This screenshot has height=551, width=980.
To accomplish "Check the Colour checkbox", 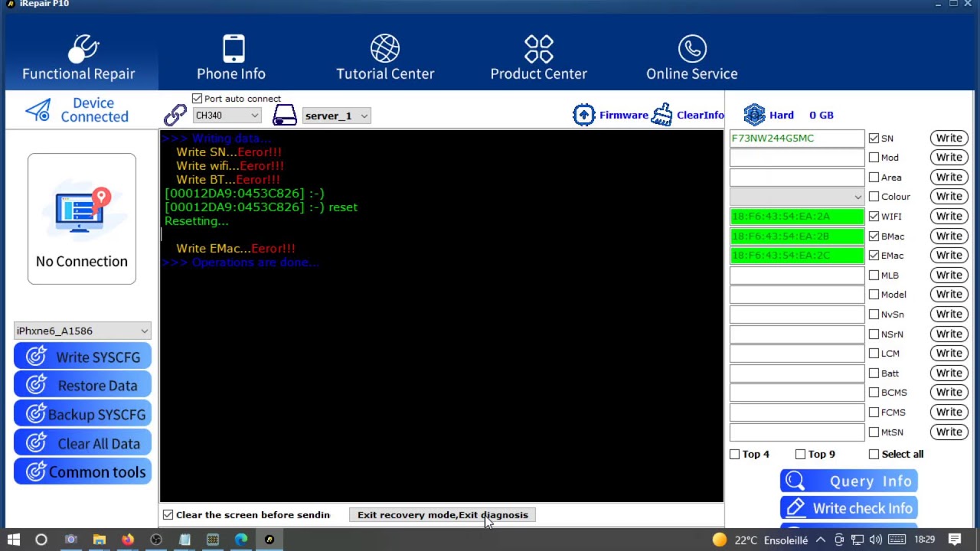I will (x=874, y=197).
